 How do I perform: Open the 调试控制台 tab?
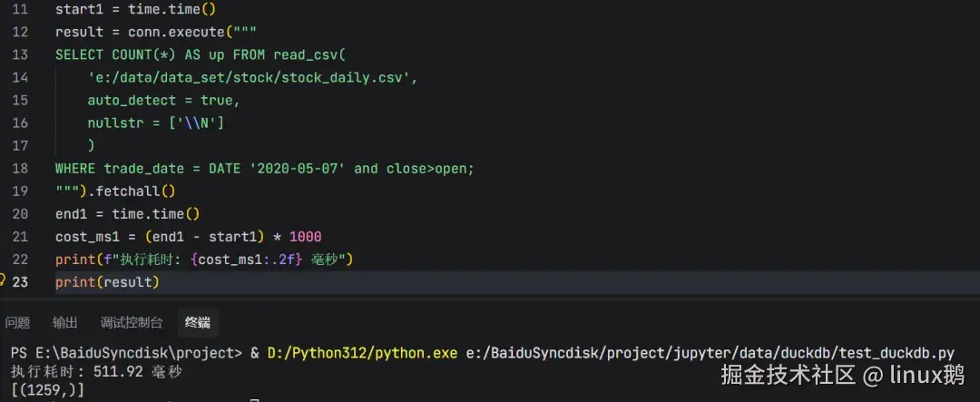point(132,323)
